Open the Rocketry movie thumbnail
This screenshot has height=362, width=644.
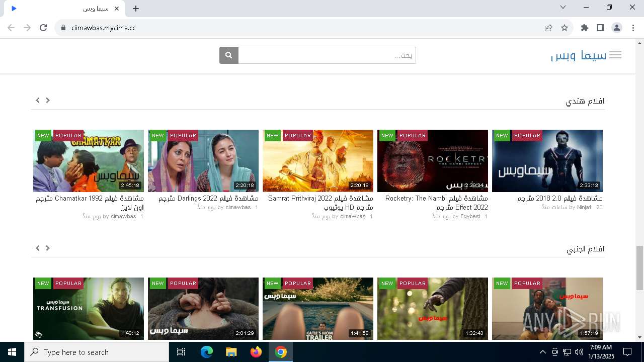point(433,161)
